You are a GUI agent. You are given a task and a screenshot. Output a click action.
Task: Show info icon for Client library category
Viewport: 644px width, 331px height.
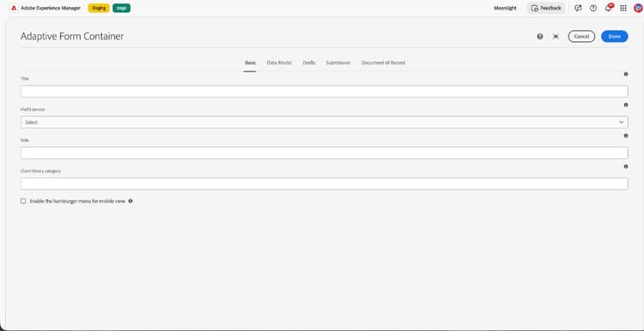pos(625,167)
